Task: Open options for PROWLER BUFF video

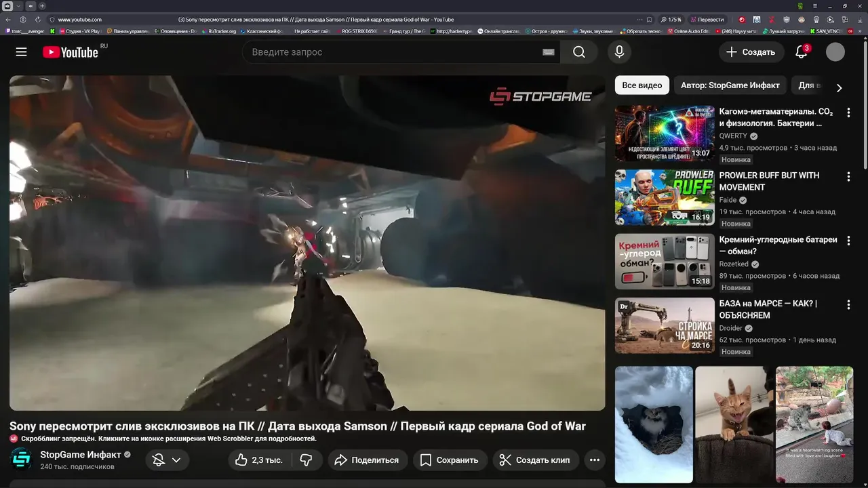Action: click(848, 177)
